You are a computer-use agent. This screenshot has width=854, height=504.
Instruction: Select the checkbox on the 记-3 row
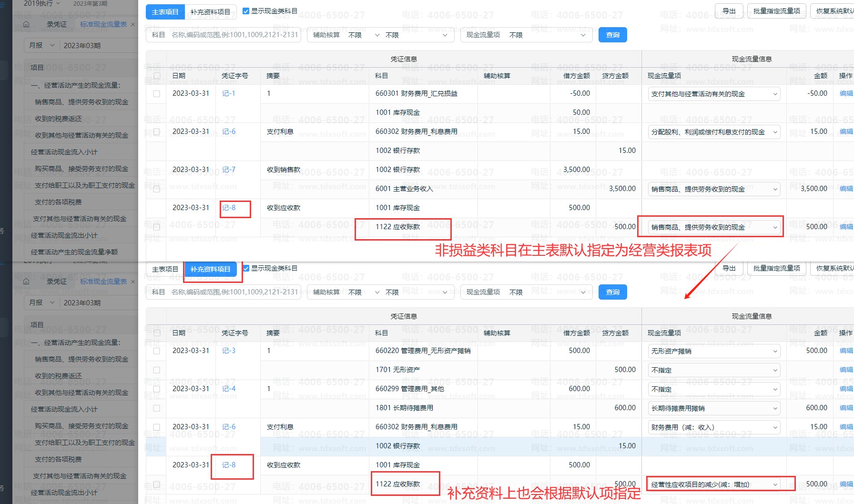click(156, 351)
